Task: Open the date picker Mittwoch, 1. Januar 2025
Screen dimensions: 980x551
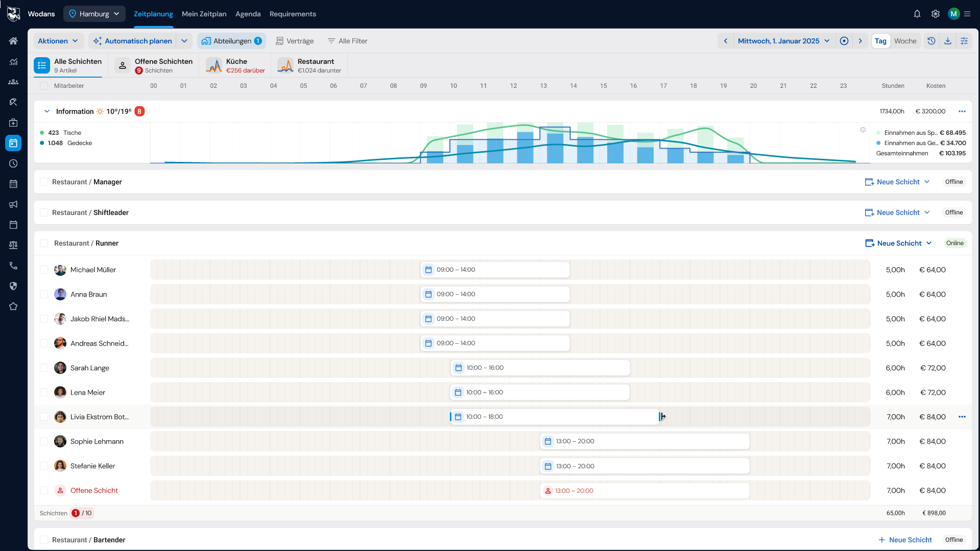Action: tap(784, 41)
